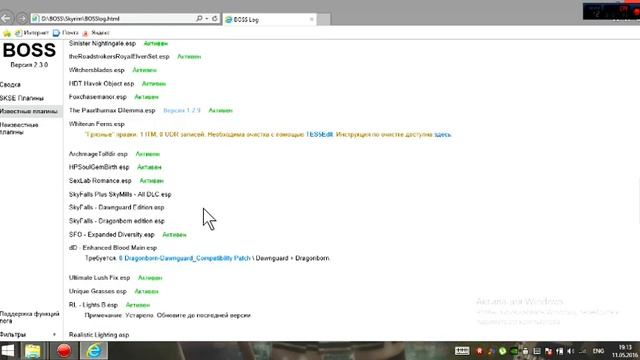640x360 pixels.
Task: Click Поддержка функций лога in sidebar
Action: tap(30, 317)
